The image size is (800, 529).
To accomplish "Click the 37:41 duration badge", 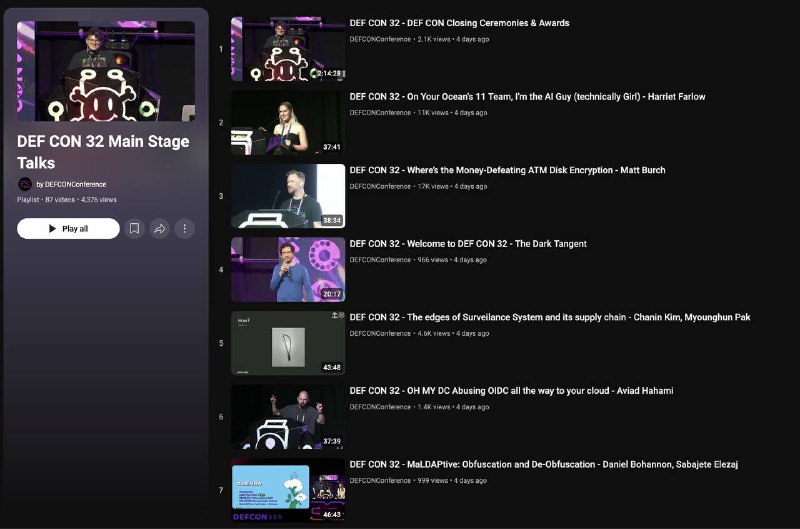I will [x=332, y=147].
